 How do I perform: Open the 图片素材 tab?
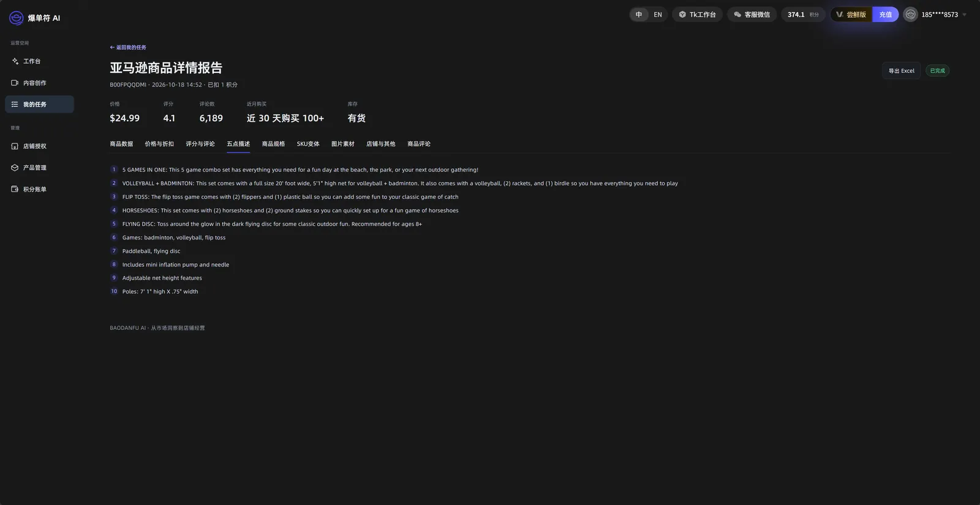point(343,144)
